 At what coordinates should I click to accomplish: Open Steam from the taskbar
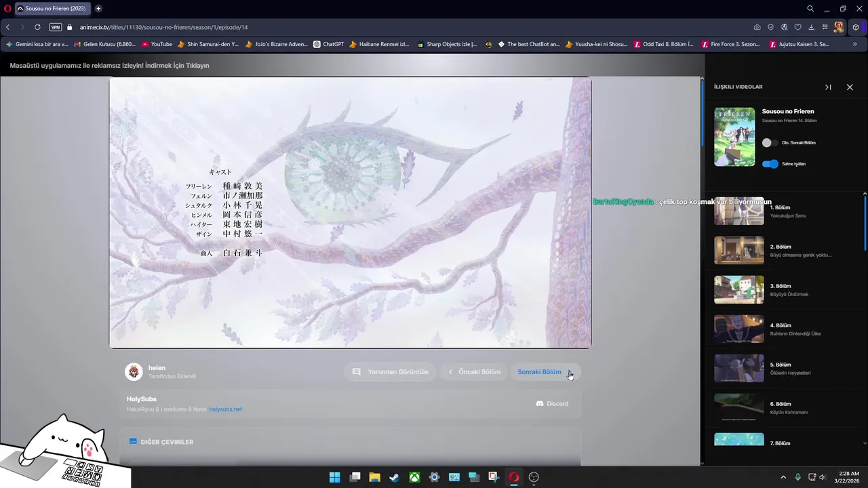click(x=394, y=477)
